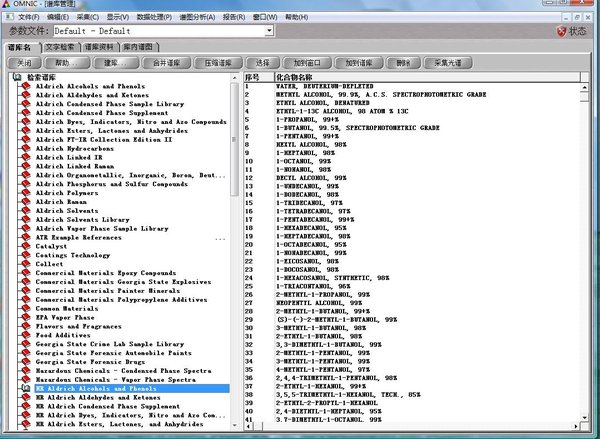The height and width of the screenshot is (439, 600).
Task: Click the 帮助... button below the tabs
Action: (67, 62)
